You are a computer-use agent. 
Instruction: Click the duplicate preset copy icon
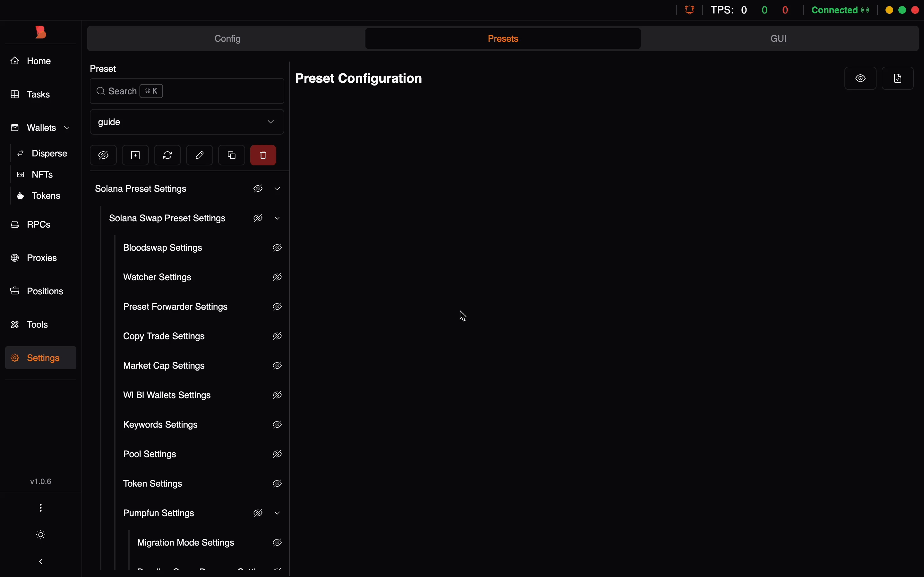[x=231, y=155]
